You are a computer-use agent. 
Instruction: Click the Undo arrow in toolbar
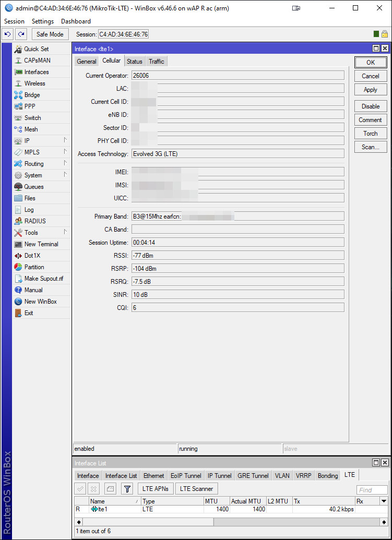pyautogui.click(x=8, y=34)
